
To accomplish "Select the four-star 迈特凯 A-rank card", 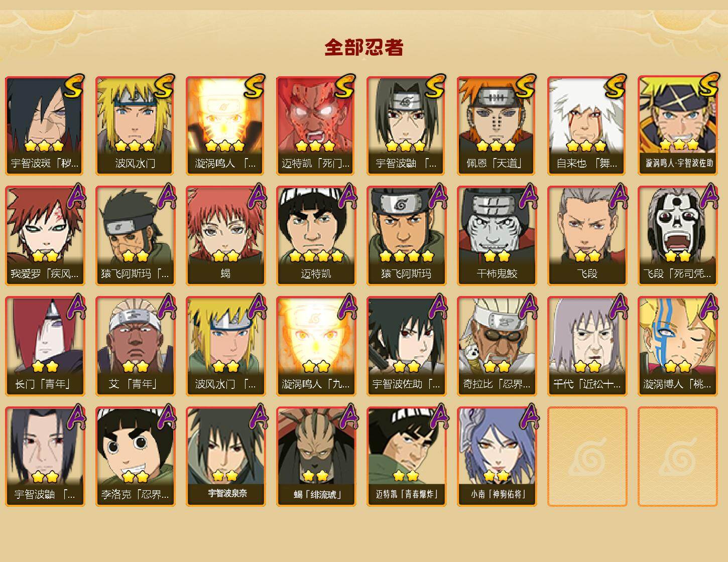I will click(x=316, y=236).
